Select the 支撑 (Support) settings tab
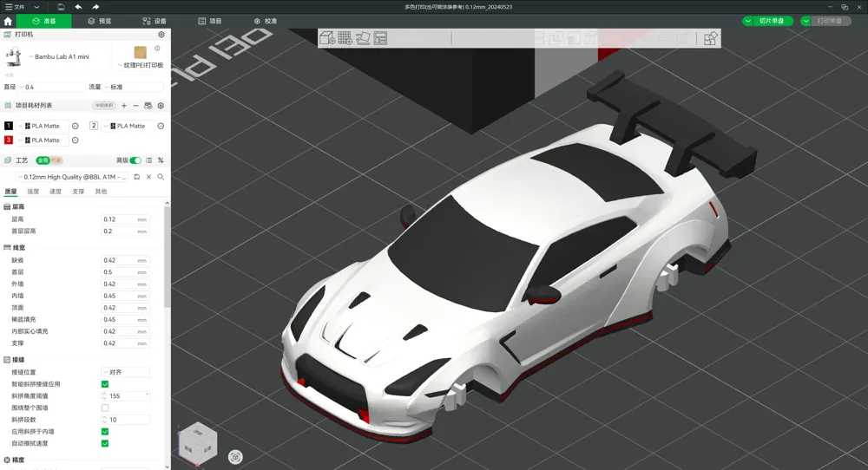The width and height of the screenshot is (868, 470). pyautogui.click(x=78, y=192)
